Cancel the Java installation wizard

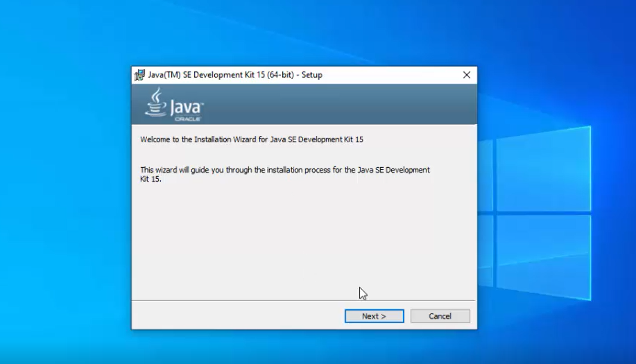440,316
